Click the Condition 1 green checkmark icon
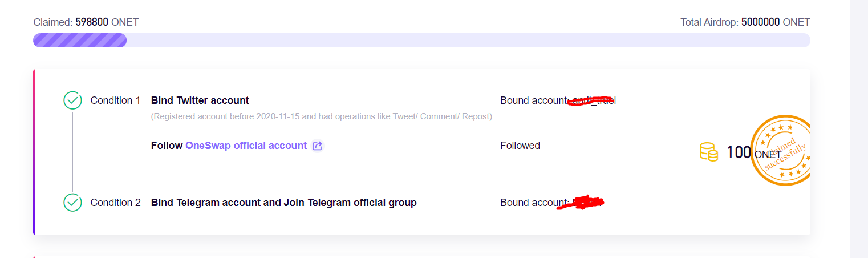Image resolution: width=868 pixels, height=258 pixels. point(72,100)
